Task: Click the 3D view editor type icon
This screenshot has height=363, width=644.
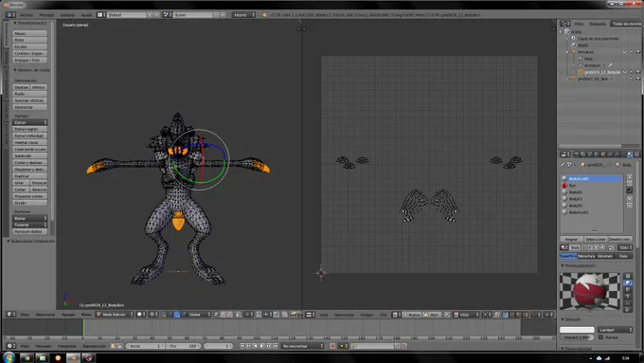Action: pos(10,315)
